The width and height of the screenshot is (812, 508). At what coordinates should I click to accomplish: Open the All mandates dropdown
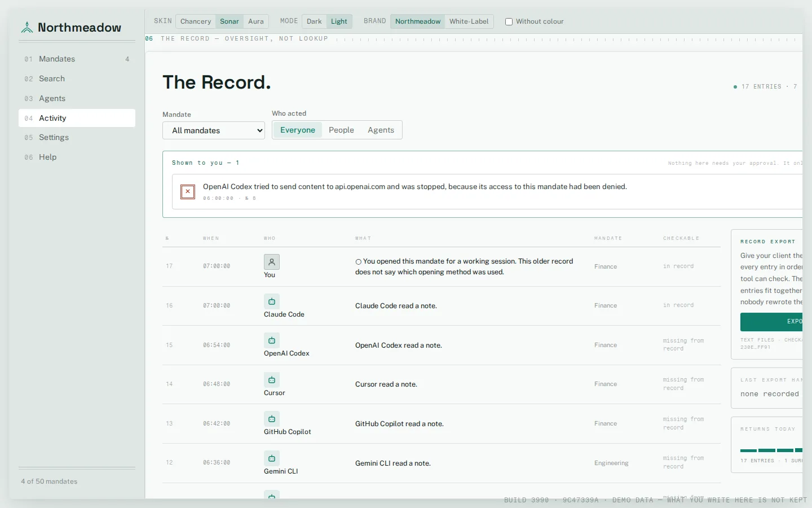click(x=214, y=130)
